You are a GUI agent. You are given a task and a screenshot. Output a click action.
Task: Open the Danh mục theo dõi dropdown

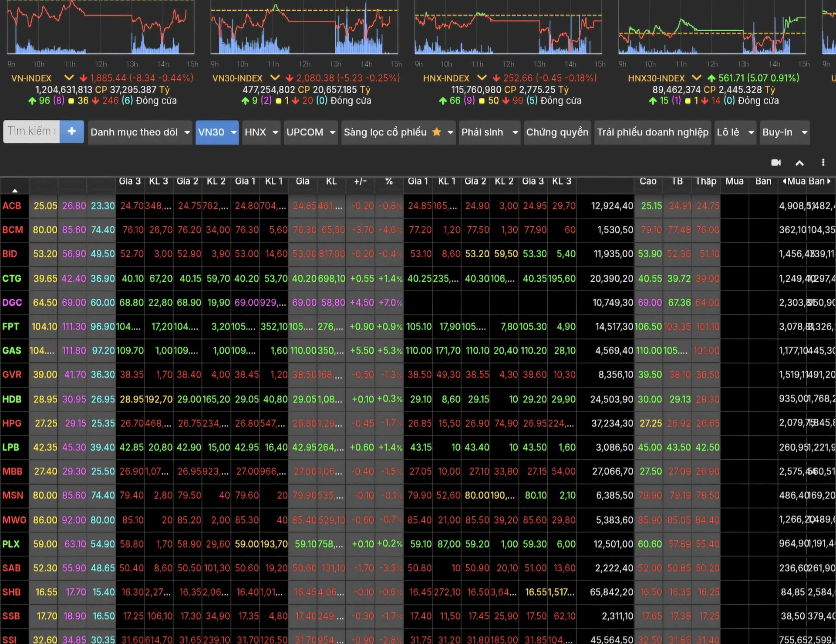pyautogui.click(x=140, y=132)
